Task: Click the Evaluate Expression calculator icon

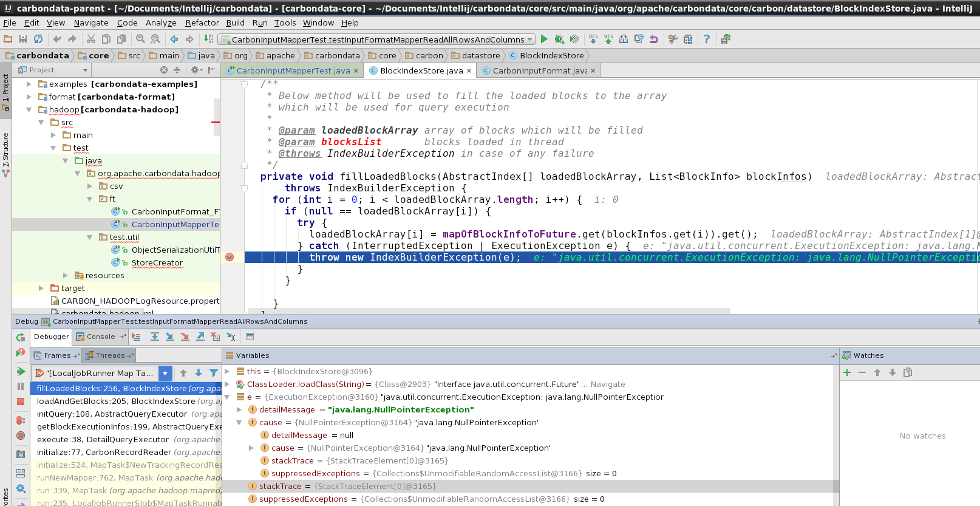Action: click(x=250, y=337)
